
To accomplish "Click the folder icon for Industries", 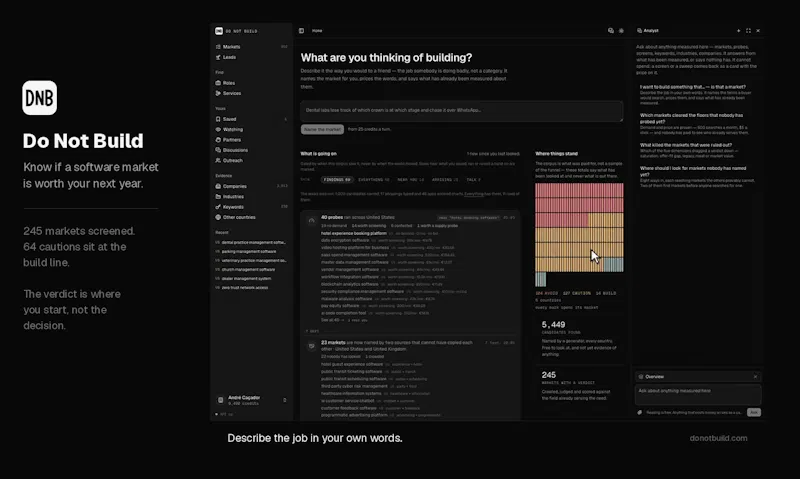I will coord(218,196).
